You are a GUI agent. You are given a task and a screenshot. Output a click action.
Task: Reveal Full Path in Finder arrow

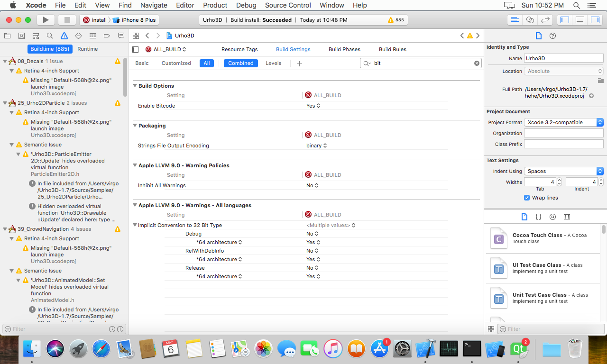click(591, 96)
